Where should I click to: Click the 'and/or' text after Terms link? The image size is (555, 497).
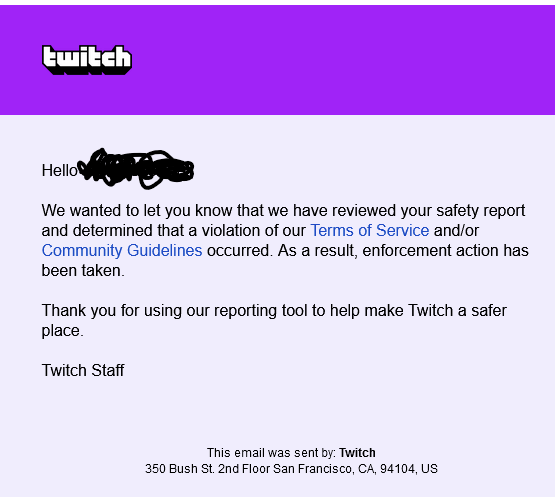tap(456, 230)
